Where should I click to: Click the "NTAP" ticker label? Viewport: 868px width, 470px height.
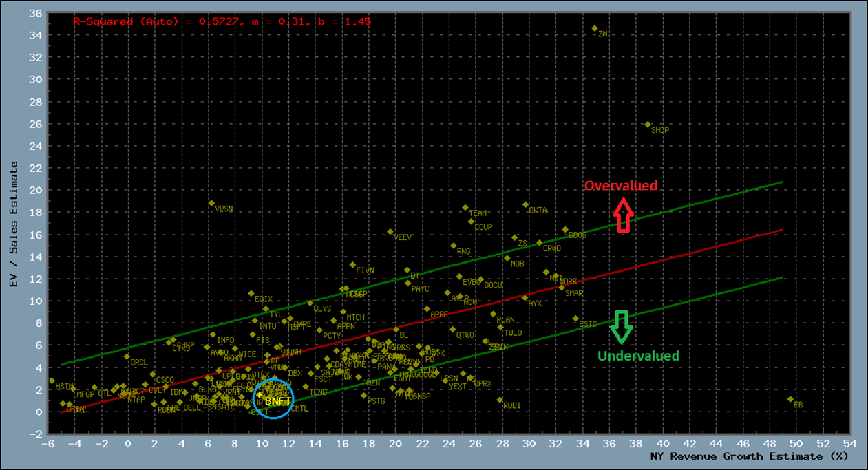(x=136, y=400)
